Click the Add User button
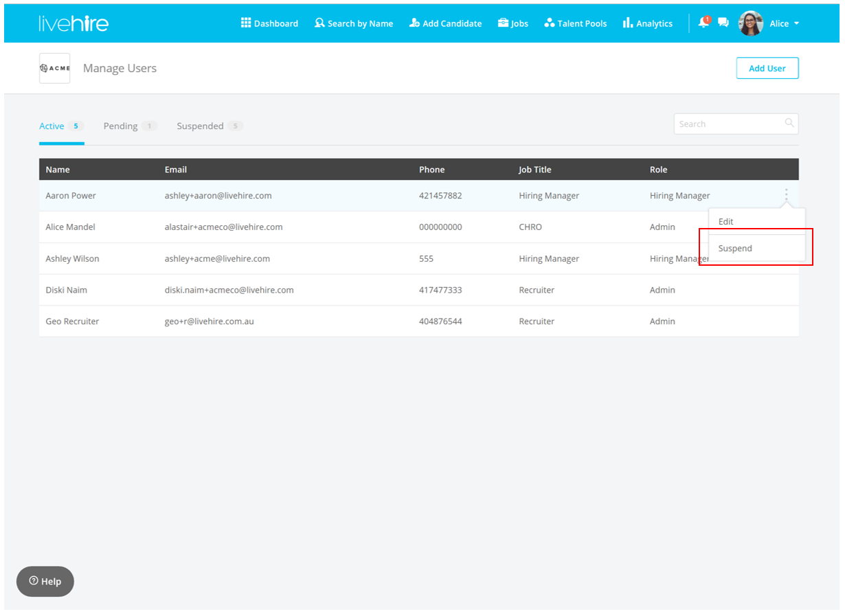The height and width of the screenshot is (616, 845). click(767, 69)
